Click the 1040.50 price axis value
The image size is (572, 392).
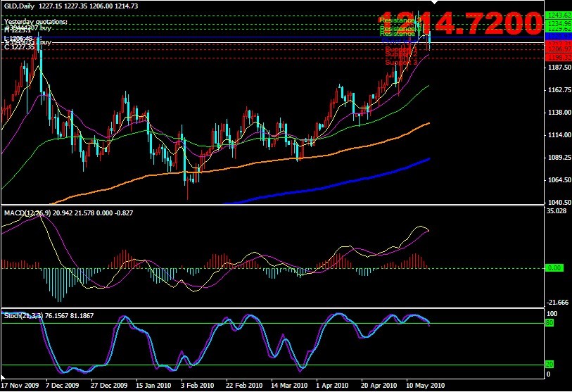(559, 202)
